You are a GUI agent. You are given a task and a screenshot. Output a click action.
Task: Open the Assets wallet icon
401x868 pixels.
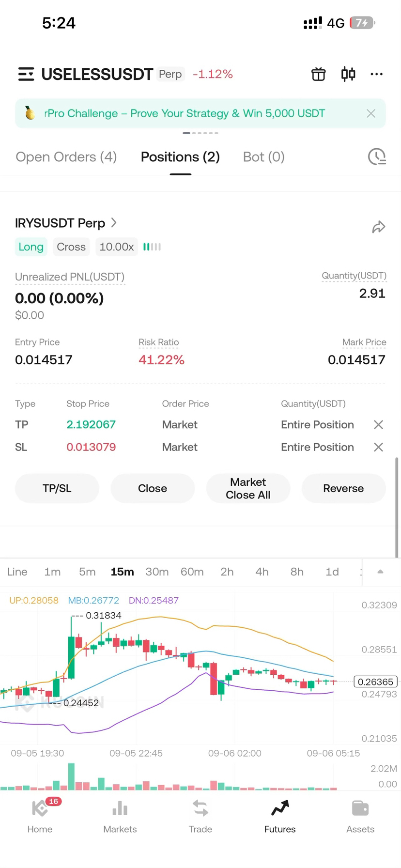(360, 816)
